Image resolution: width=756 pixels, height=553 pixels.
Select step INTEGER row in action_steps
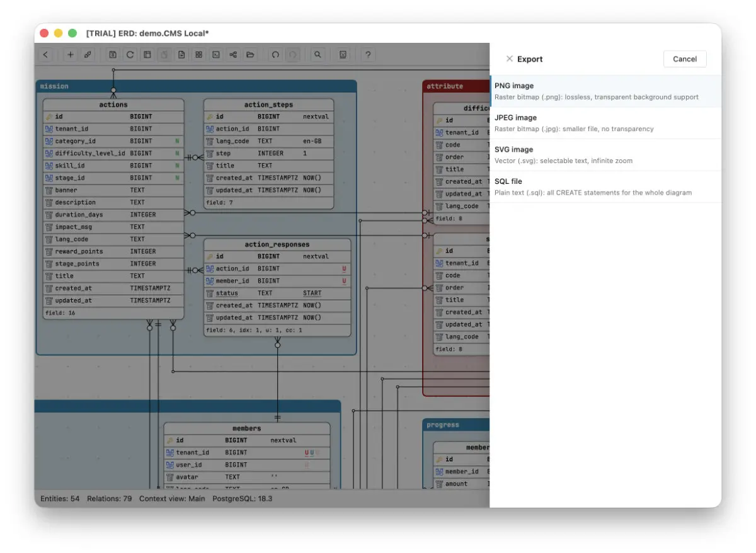click(x=269, y=153)
